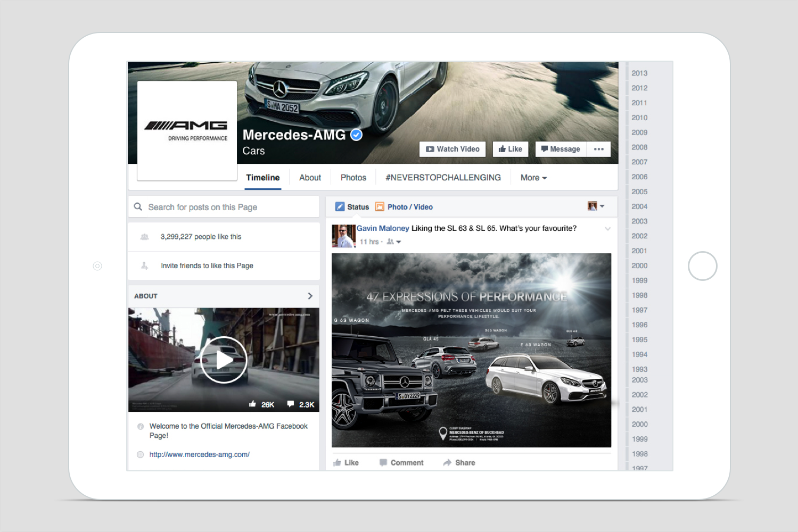798x532 pixels.
Task: Jump to 2009 in the timeline
Action: click(x=639, y=132)
